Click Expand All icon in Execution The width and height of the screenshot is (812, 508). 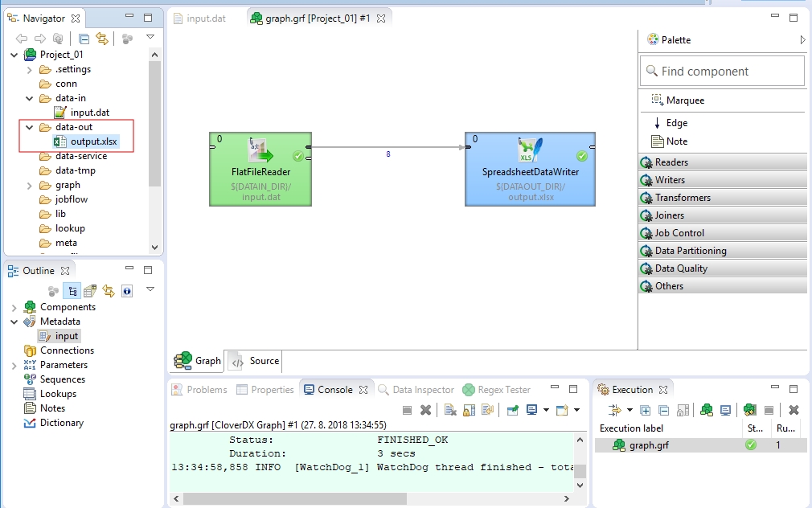[x=646, y=411]
